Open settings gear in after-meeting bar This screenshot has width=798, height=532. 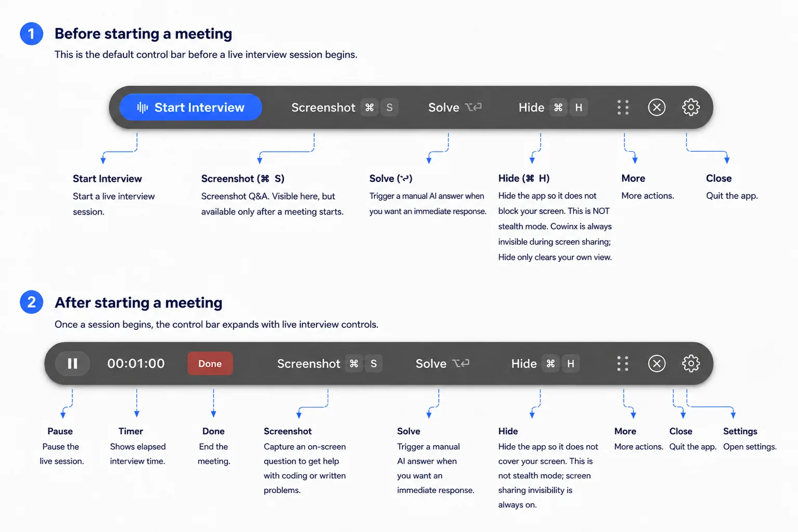691,364
